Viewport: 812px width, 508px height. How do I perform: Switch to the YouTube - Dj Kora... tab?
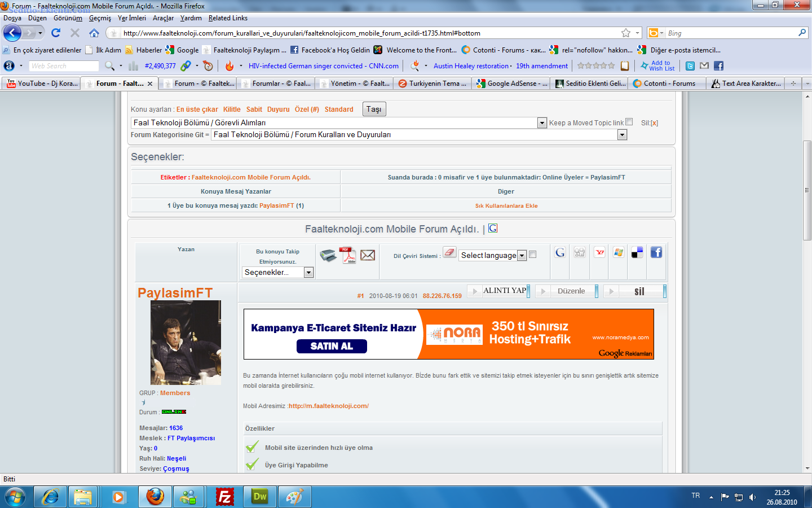(x=41, y=84)
